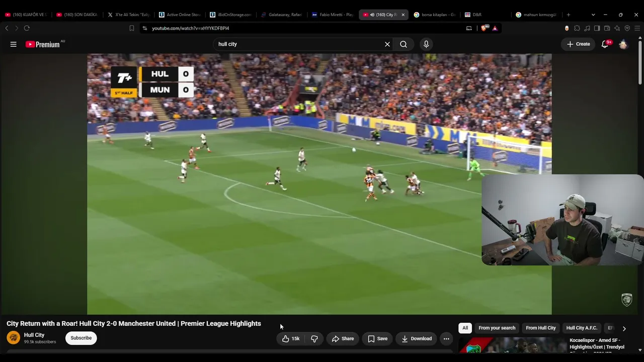The image size is (644, 362).
Task: Open more actions three-dot menu
Action: point(446,338)
